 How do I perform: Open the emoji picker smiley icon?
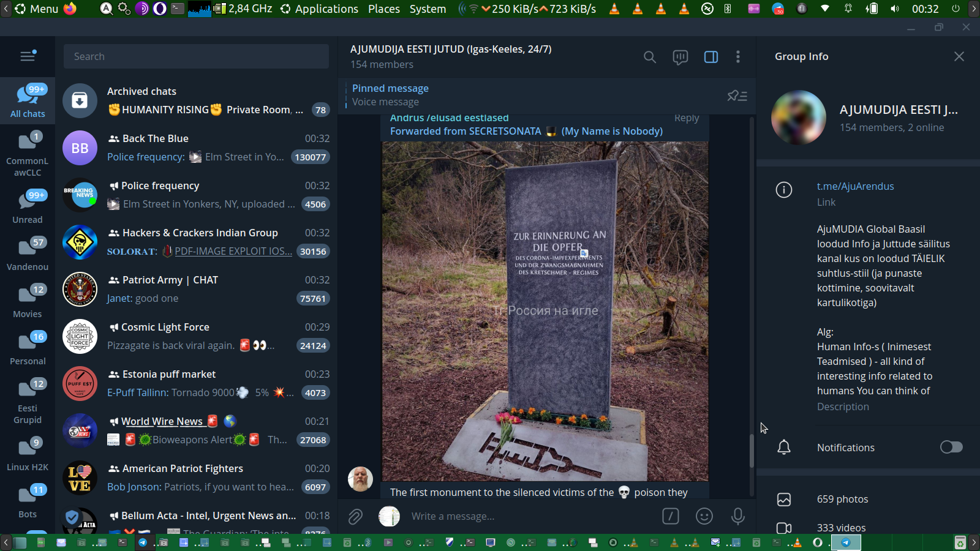[x=704, y=516]
